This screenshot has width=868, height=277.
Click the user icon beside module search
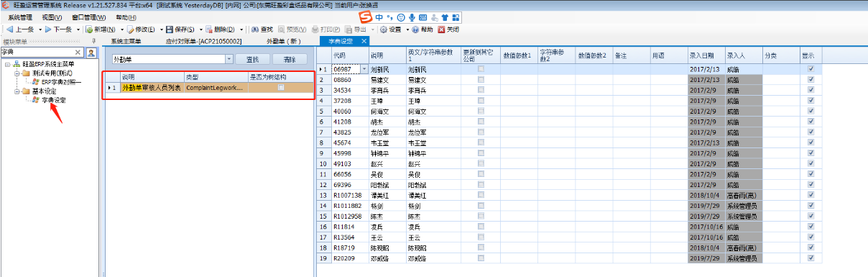(x=91, y=53)
